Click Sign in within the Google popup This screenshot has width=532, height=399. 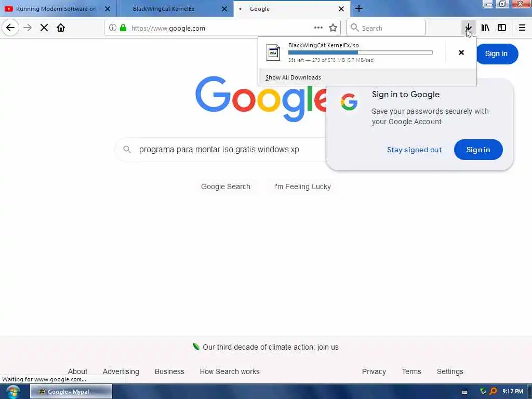click(x=478, y=150)
